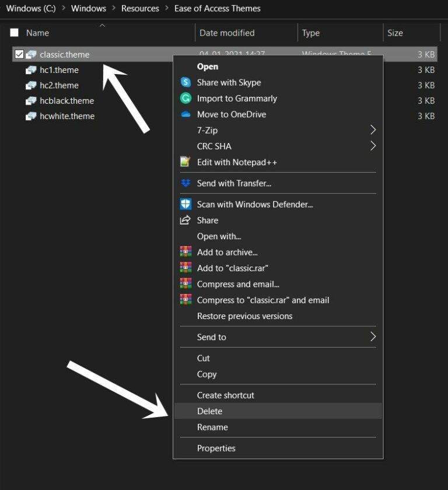Expand the CRC SHA submenu arrow
The height and width of the screenshot is (490, 448).
coord(373,146)
